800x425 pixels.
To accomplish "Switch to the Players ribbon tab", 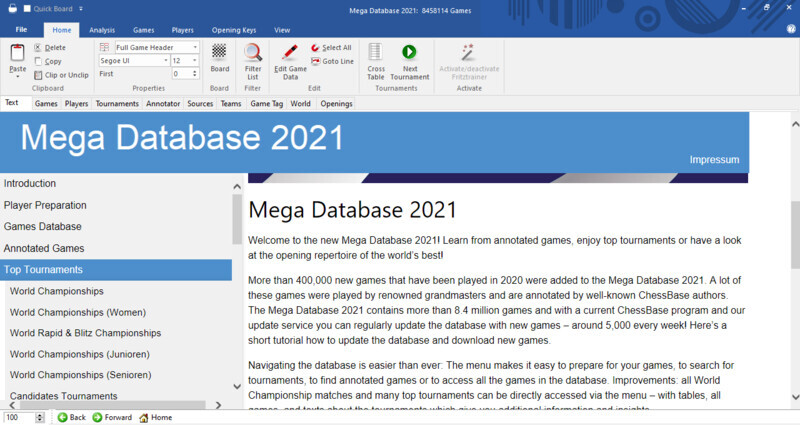I will [x=183, y=30].
